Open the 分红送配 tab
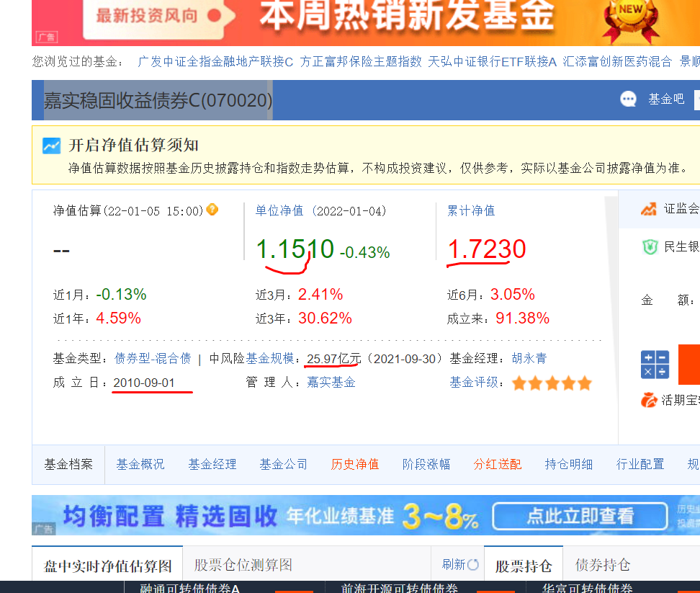The image size is (700, 593). (498, 465)
